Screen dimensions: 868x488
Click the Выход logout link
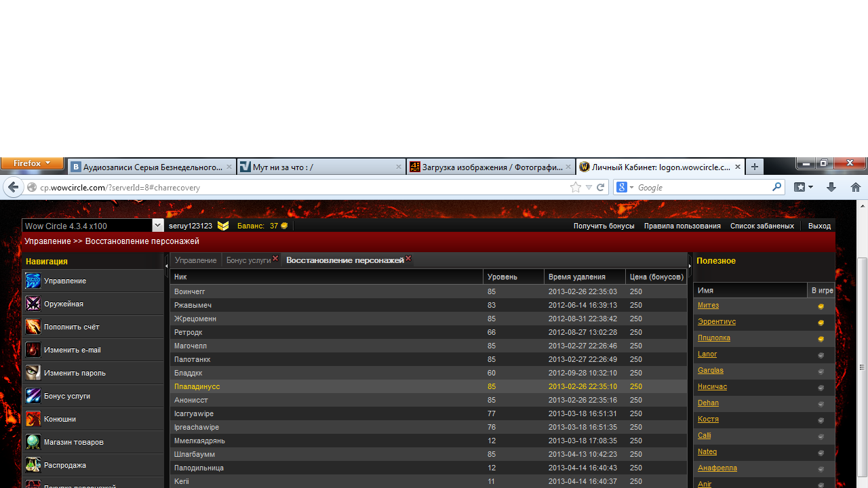[x=819, y=226]
